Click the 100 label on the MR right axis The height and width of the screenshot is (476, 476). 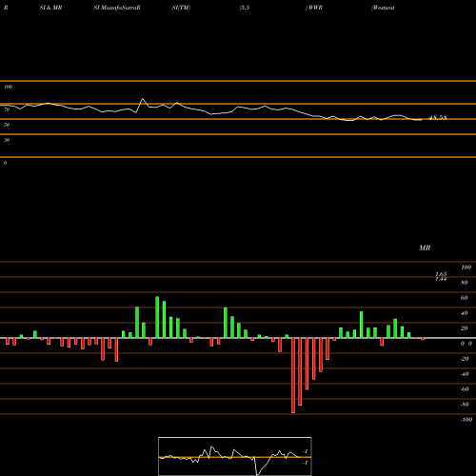click(466, 268)
